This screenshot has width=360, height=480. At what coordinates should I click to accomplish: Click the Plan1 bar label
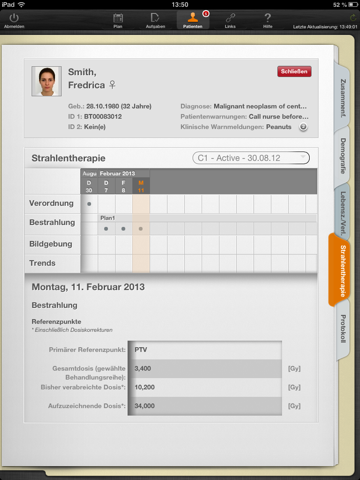pyautogui.click(x=107, y=218)
